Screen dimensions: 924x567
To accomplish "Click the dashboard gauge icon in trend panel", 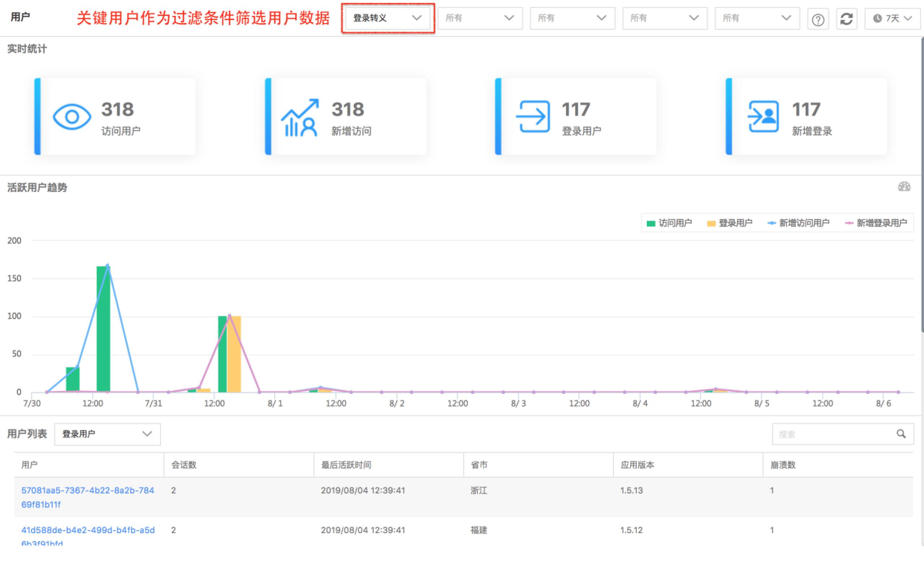I will (x=904, y=186).
